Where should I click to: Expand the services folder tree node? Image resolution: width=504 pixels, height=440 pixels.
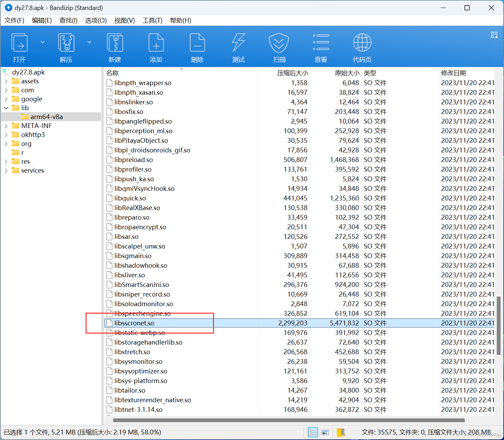[x=6, y=171]
